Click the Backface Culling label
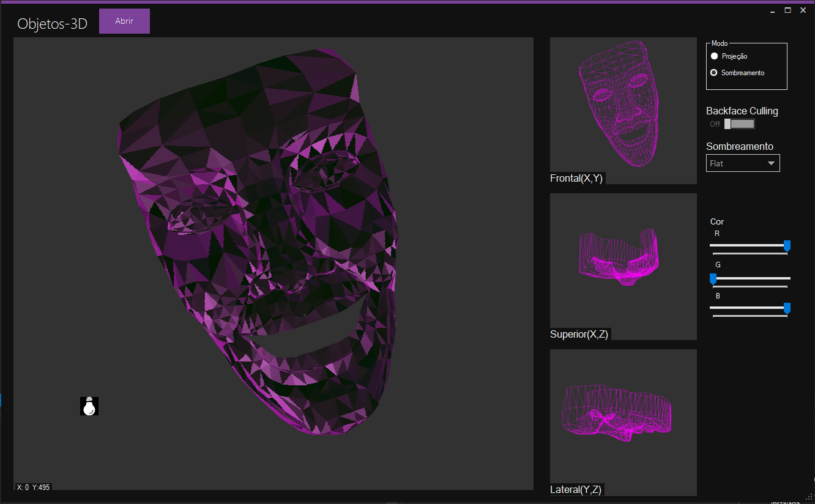The width and height of the screenshot is (815, 504). coord(742,111)
